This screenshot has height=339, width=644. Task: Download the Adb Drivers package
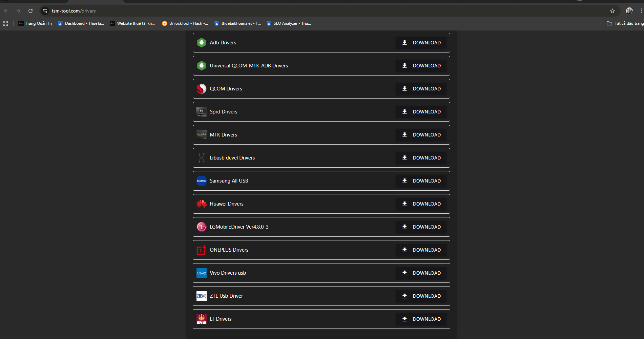pyautogui.click(x=421, y=43)
